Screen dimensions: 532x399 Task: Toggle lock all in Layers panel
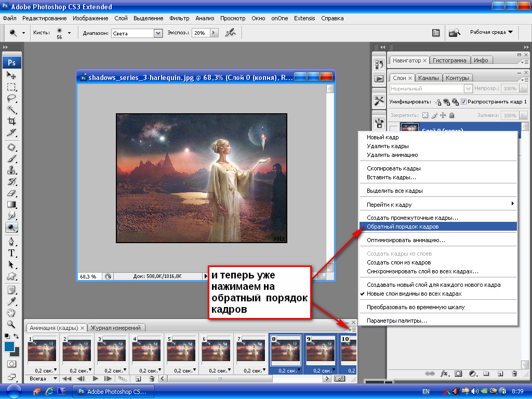(451, 115)
